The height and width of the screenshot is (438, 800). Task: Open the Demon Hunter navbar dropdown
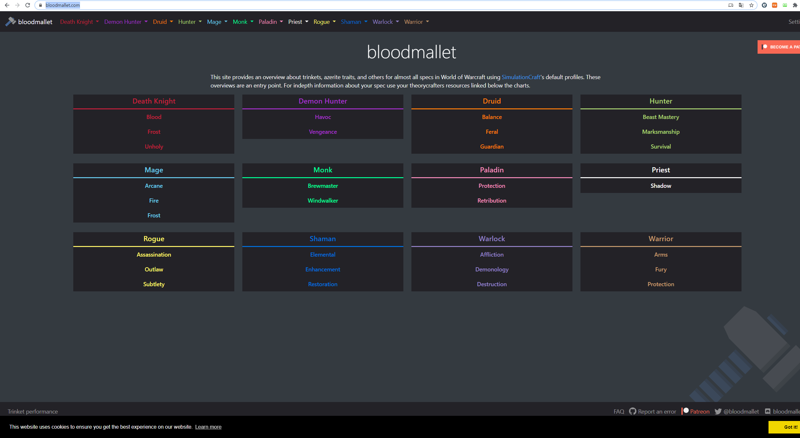pyautogui.click(x=126, y=22)
